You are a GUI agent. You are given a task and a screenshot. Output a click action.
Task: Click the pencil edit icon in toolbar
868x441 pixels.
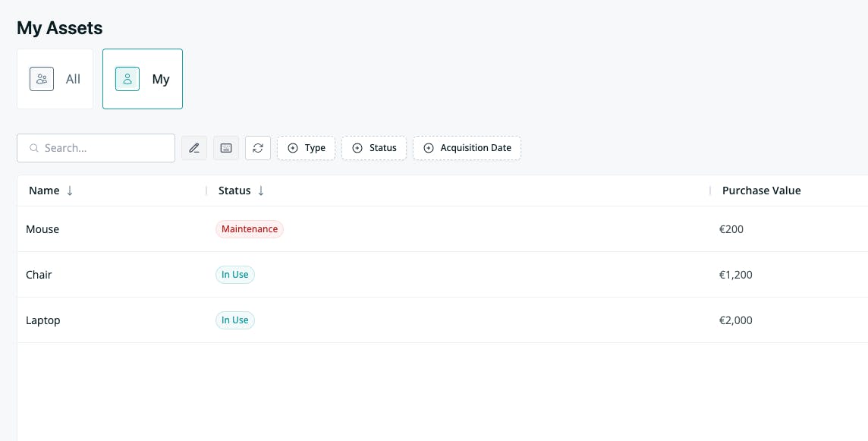[193, 148]
